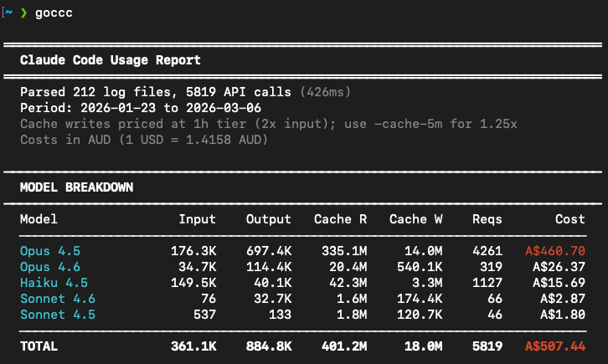Image resolution: width=608 pixels, height=364 pixels.
Task: Click the Output column header
Action: 268,219
